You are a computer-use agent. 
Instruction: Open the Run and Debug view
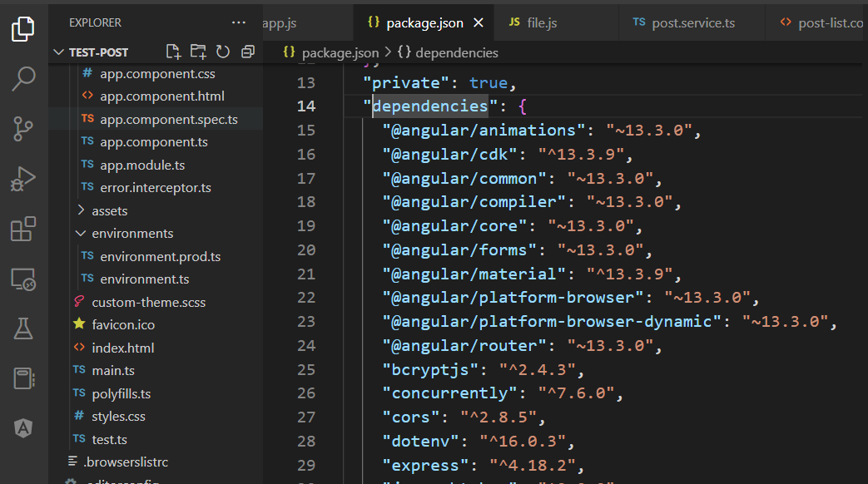click(22, 180)
